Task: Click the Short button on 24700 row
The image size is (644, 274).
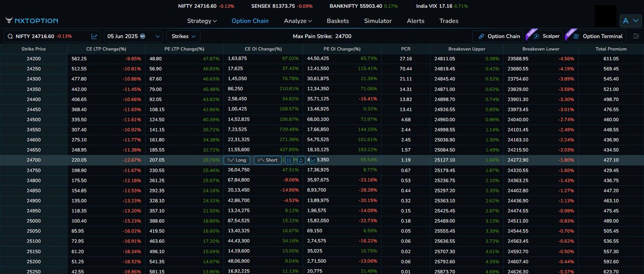Action: point(267,160)
